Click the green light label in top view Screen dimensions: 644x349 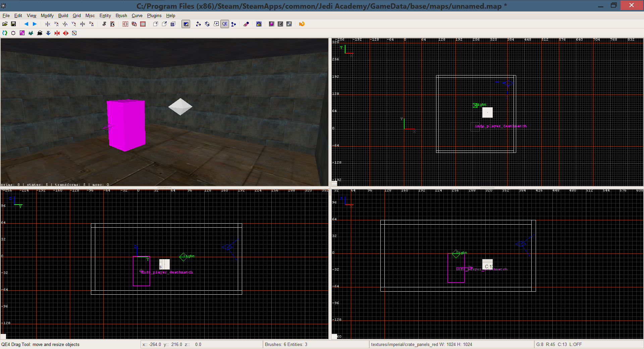(x=481, y=105)
